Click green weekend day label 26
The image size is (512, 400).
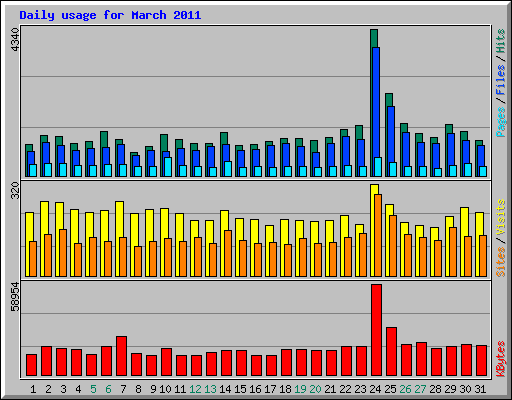(x=405, y=389)
